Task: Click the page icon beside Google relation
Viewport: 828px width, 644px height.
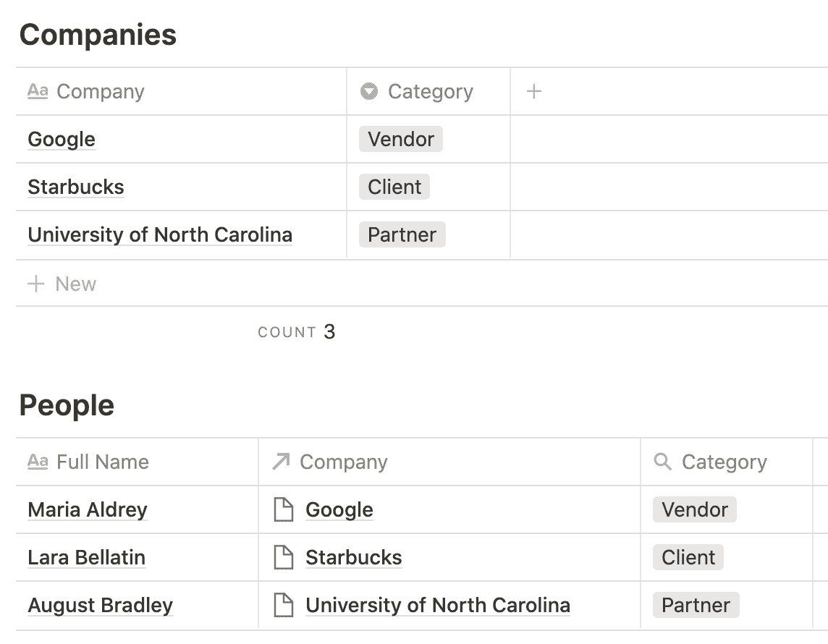Action: [x=284, y=510]
